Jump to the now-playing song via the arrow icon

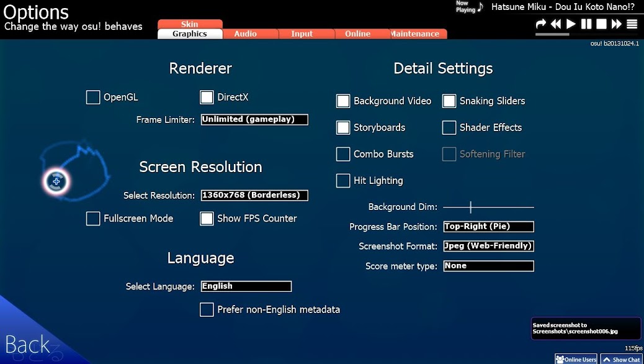pyautogui.click(x=540, y=24)
